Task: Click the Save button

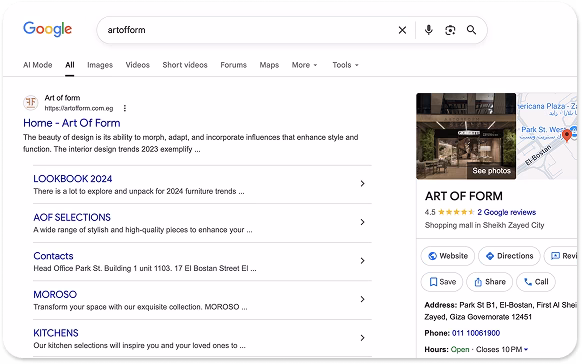Action: coord(442,282)
